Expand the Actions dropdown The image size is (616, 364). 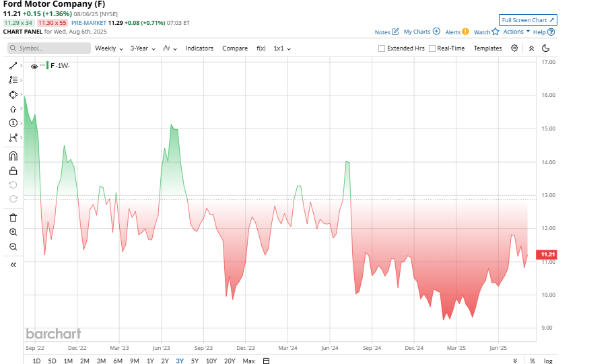pyautogui.click(x=516, y=32)
